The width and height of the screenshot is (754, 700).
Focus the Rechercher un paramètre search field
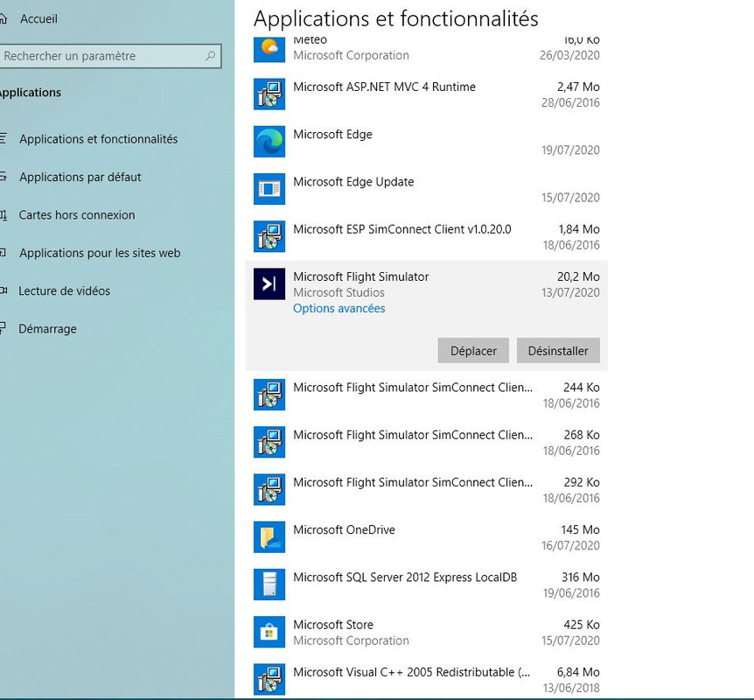tap(108, 56)
